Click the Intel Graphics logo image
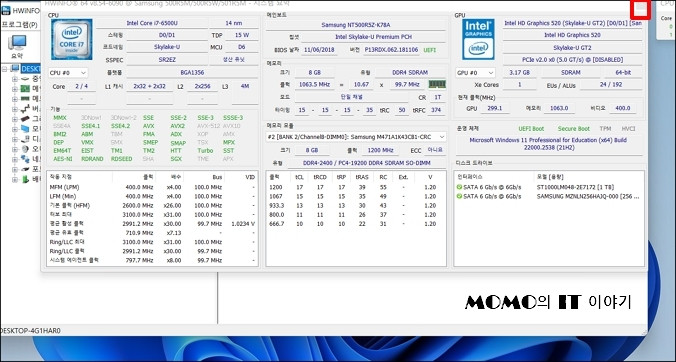This screenshot has width=676, height=362. [x=478, y=39]
